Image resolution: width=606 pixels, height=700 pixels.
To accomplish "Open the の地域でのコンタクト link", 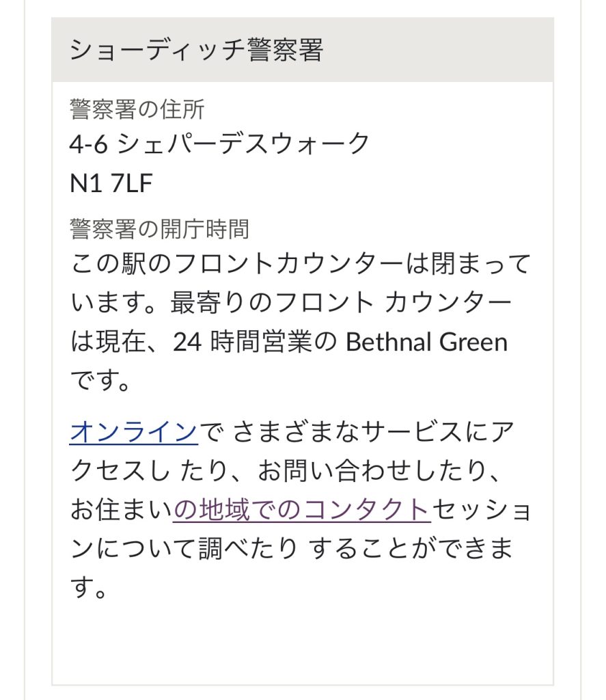I will (302, 509).
